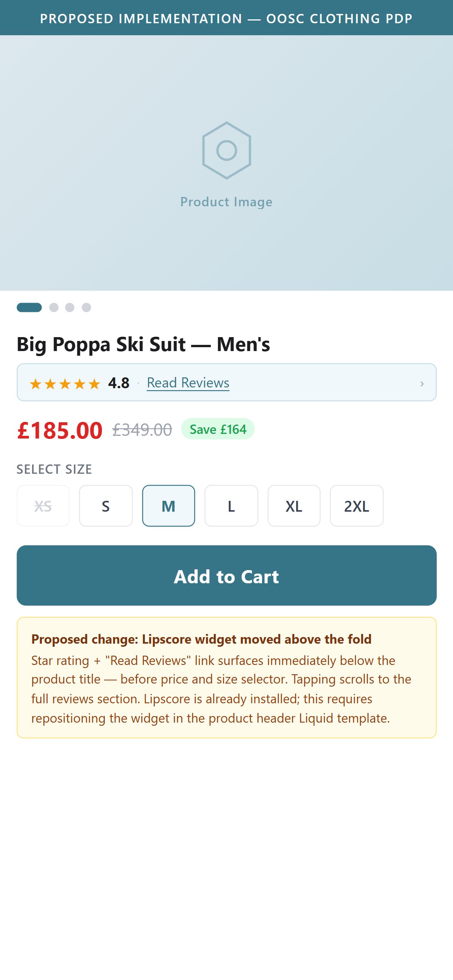The width and height of the screenshot is (453, 980).
Task: Pick size L option
Action: [231, 506]
